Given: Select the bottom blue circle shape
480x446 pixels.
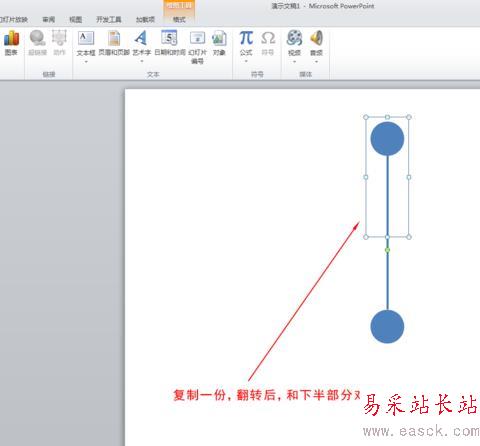Looking at the screenshot, I should 387,326.
